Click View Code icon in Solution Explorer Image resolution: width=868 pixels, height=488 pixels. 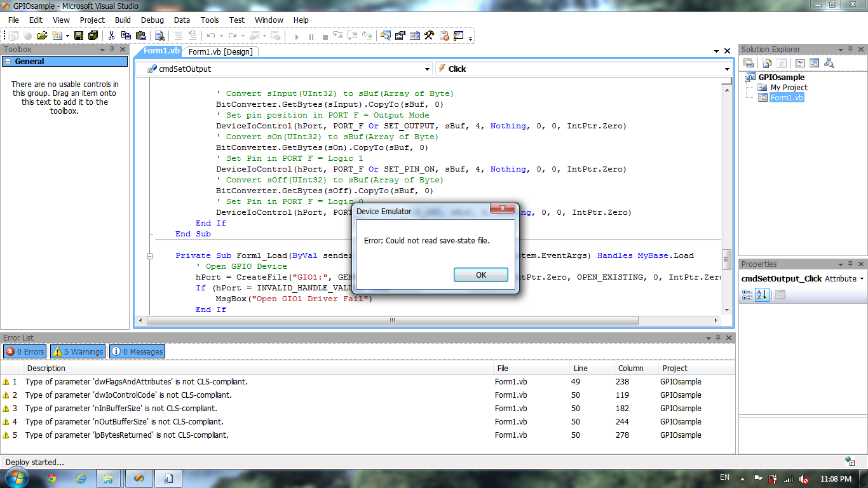(x=800, y=63)
